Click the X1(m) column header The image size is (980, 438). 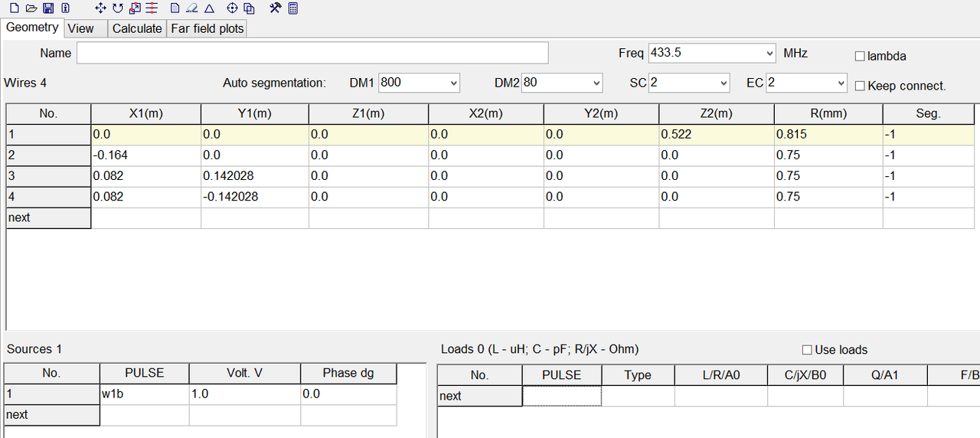145,113
